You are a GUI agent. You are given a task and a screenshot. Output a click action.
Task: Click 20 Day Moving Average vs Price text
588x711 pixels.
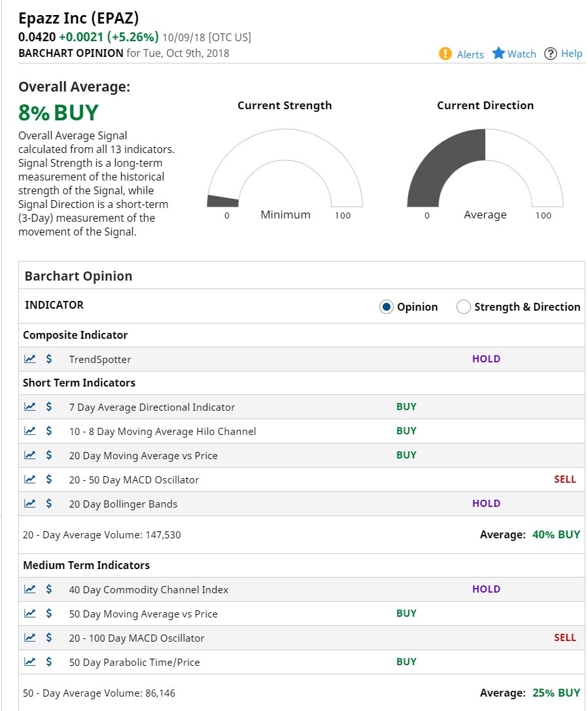[x=143, y=456]
